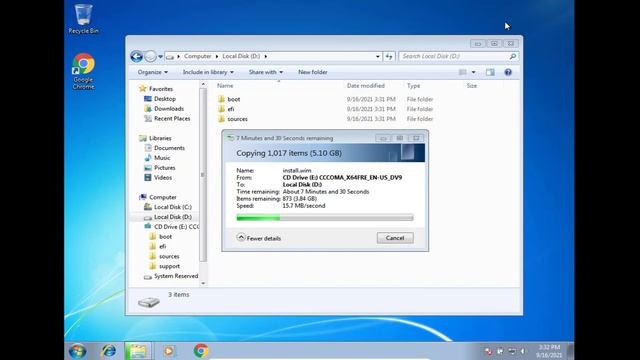Select the sources folder in the file list
Viewport: 640px width, 360px height.
click(233, 119)
